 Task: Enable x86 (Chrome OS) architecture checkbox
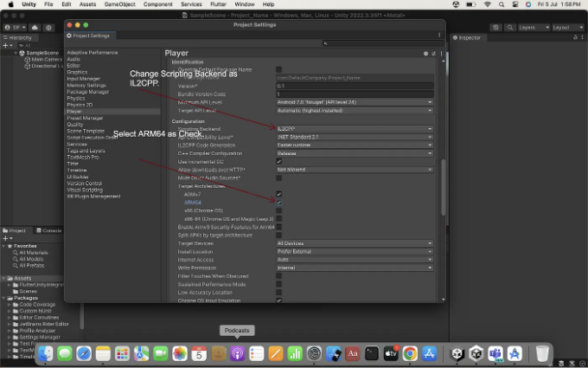pos(278,210)
